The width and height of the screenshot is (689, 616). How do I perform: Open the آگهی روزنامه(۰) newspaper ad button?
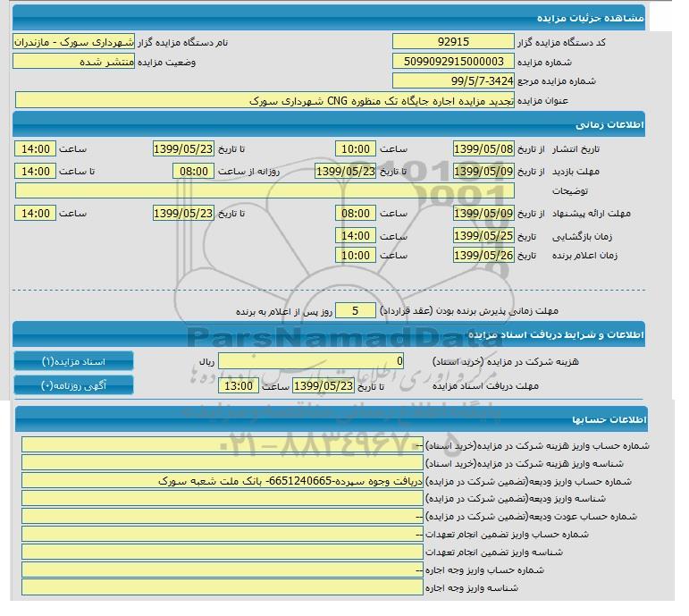73,385
